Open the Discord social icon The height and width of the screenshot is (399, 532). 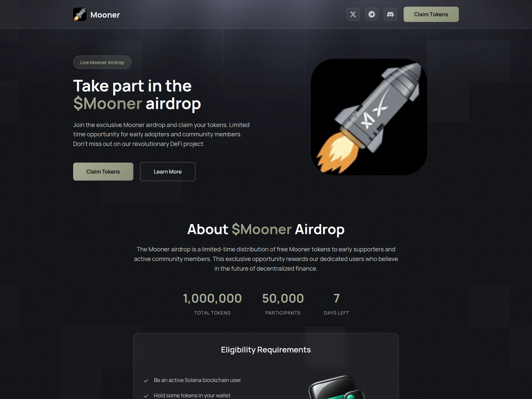(390, 14)
